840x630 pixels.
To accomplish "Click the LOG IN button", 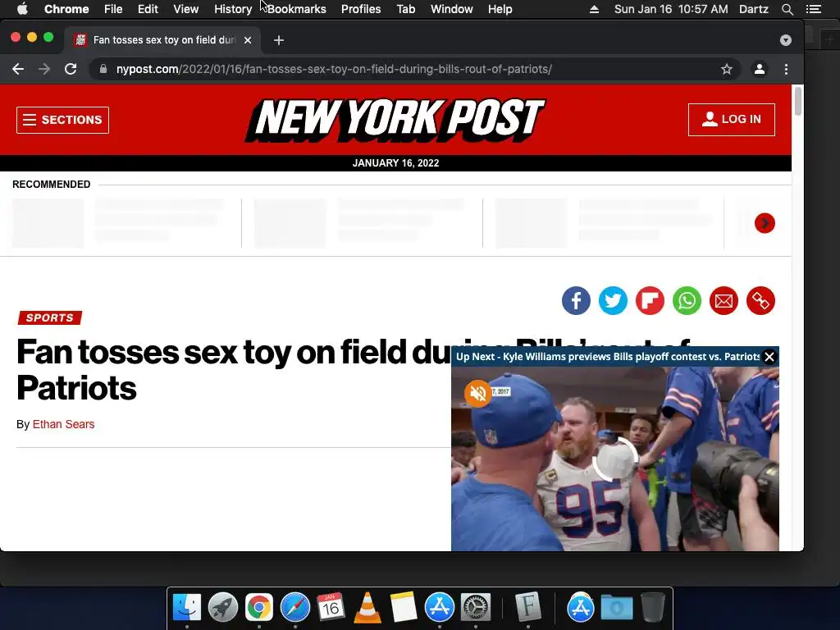I will pos(731,120).
